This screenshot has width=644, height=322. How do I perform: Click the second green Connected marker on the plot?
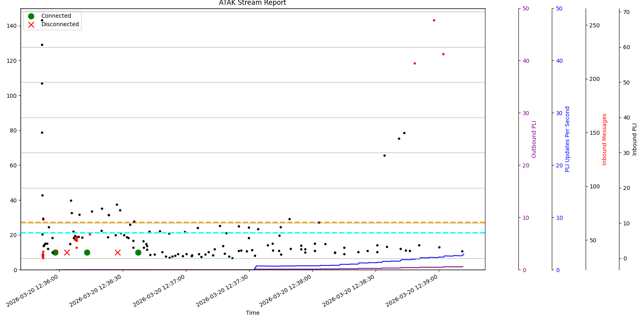coord(87,252)
